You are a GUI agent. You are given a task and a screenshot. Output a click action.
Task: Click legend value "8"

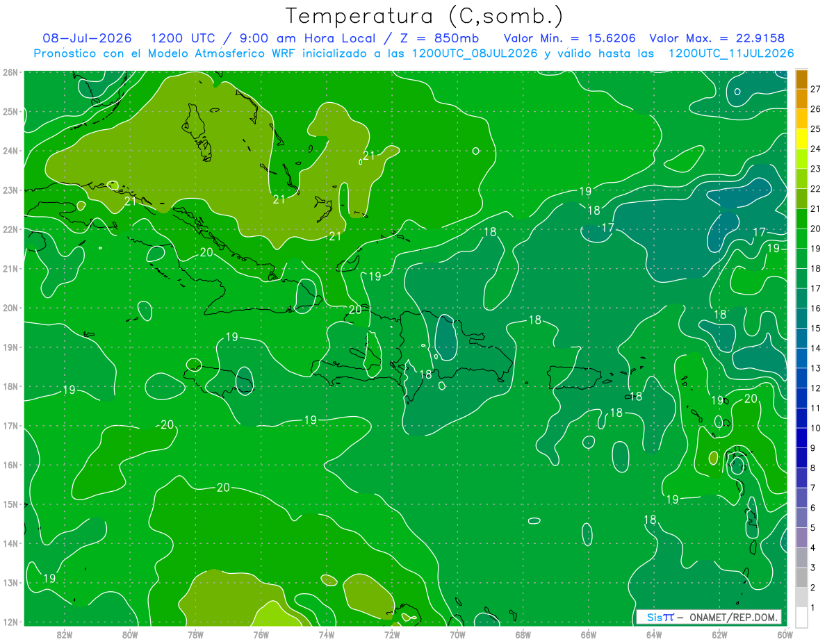pos(813,468)
